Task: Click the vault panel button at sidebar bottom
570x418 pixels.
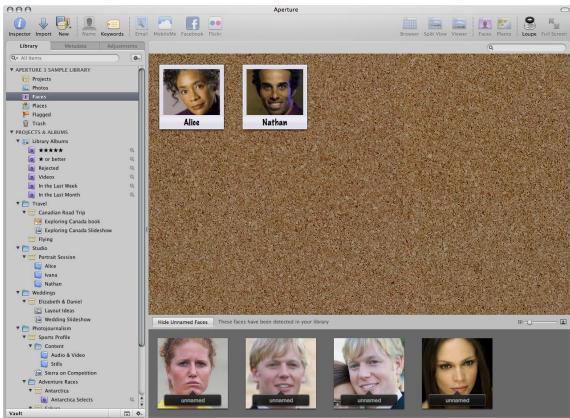Action: coord(127,413)
